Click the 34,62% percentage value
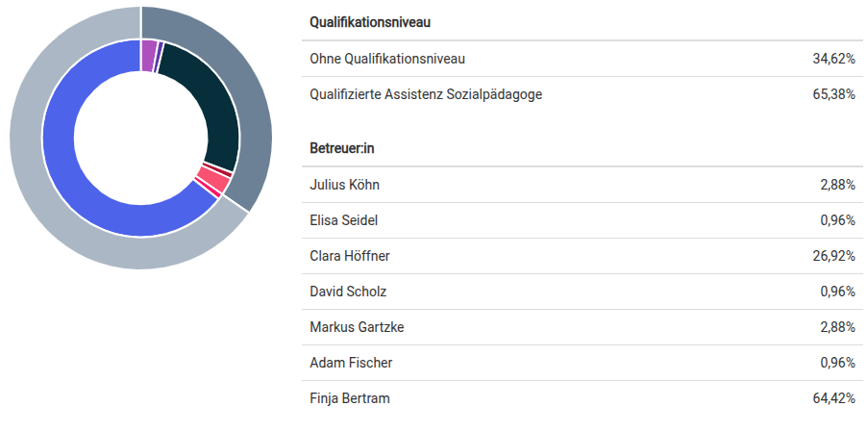The width and height of the screenshot is (868, 432). coord(833,59)
